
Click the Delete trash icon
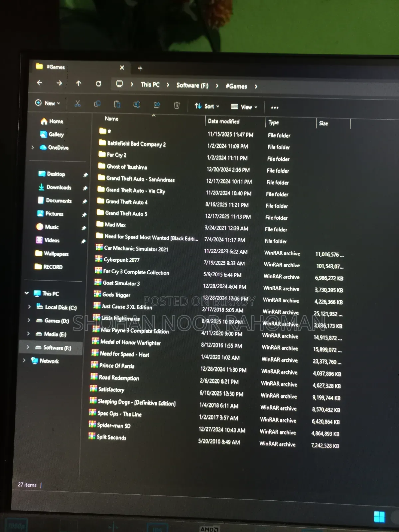[x=177, y=105]
